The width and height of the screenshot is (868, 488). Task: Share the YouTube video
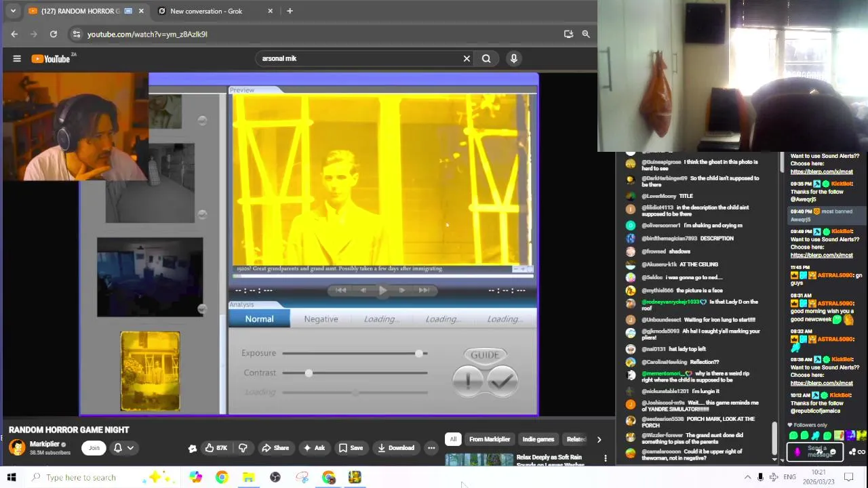275,447
